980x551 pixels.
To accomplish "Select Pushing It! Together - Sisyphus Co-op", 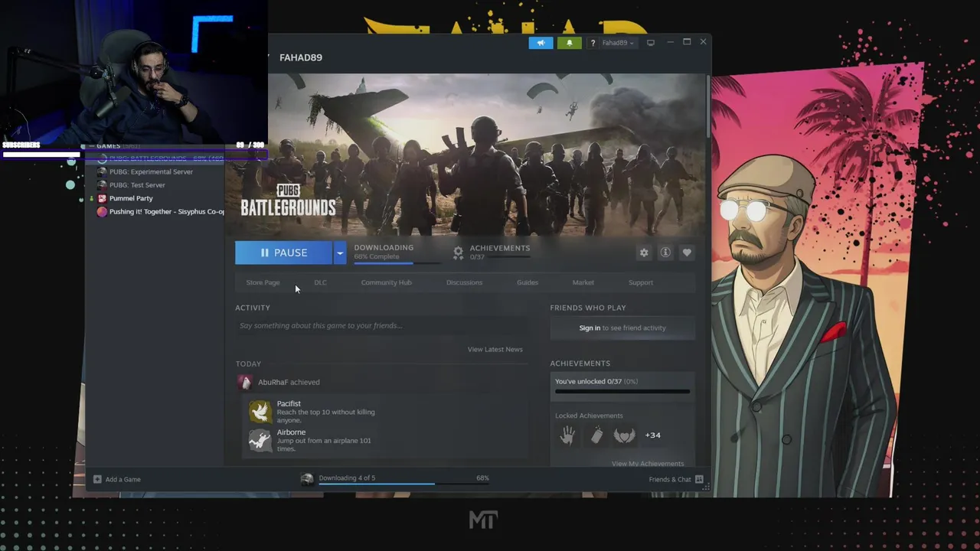I will (x=167, y=211).
